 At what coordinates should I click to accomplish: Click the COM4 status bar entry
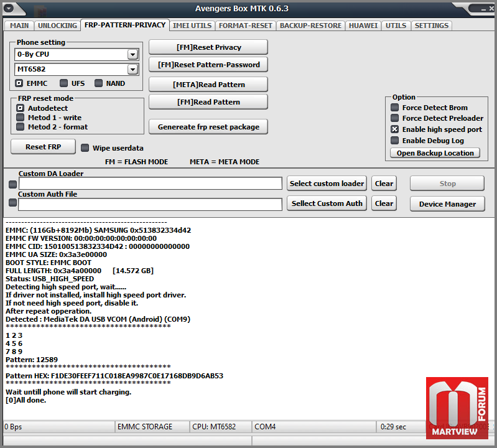coord(314,427)
